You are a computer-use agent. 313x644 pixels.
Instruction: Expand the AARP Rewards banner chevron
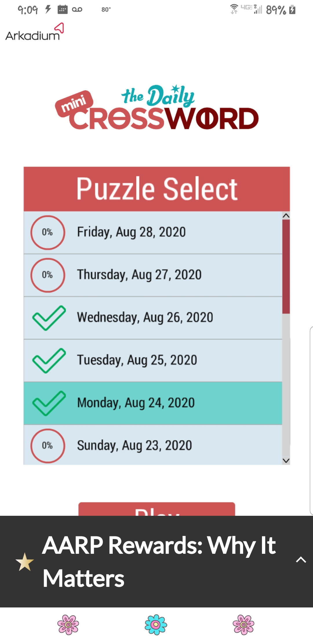(301, 560)
